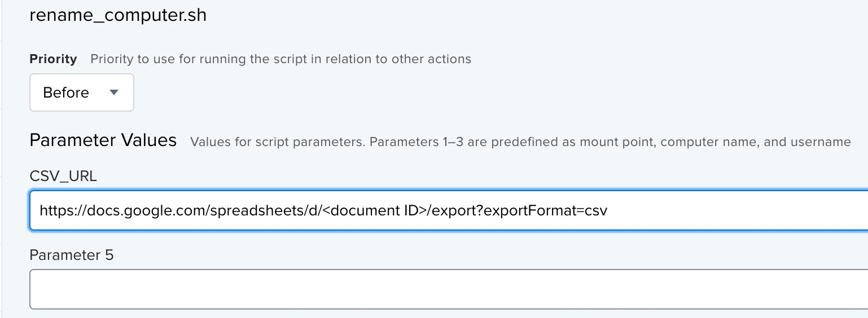The width and height of the screenshot is (868, 318).
Task: Click the rename_computer.sh script title
Action: click(x=118, y=15)
